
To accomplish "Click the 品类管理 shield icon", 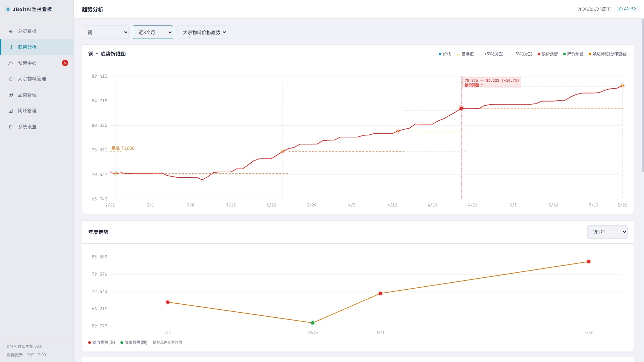I will (x=11, y=95).
